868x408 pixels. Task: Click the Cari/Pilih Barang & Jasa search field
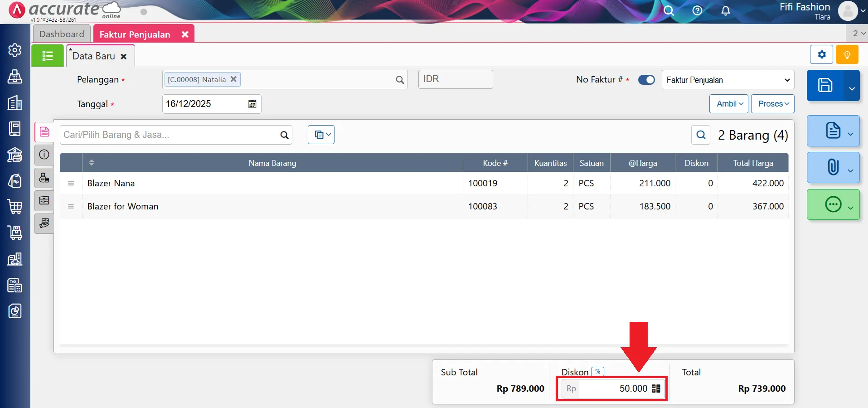(170, 135)
